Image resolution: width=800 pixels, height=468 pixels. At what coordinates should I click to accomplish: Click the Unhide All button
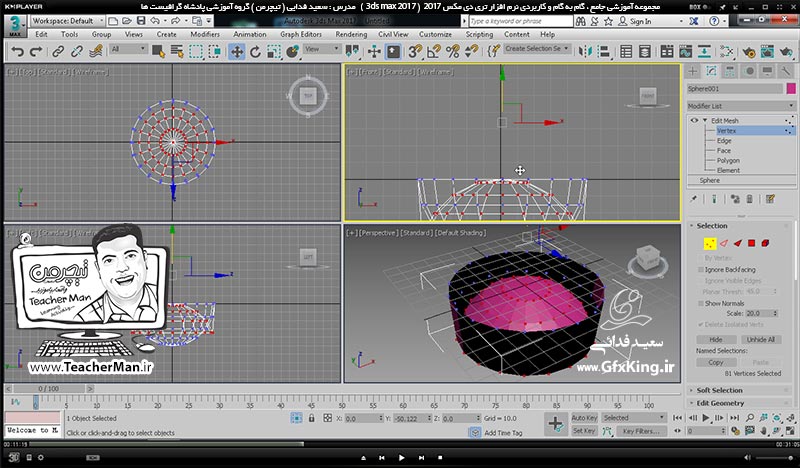761,339
